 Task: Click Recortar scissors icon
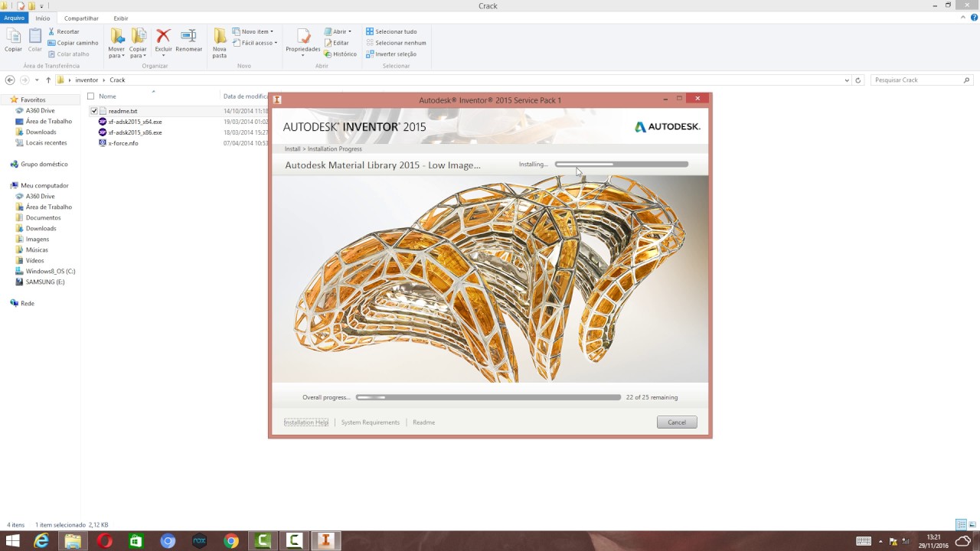pyautogui.click(x=51, y=31)
